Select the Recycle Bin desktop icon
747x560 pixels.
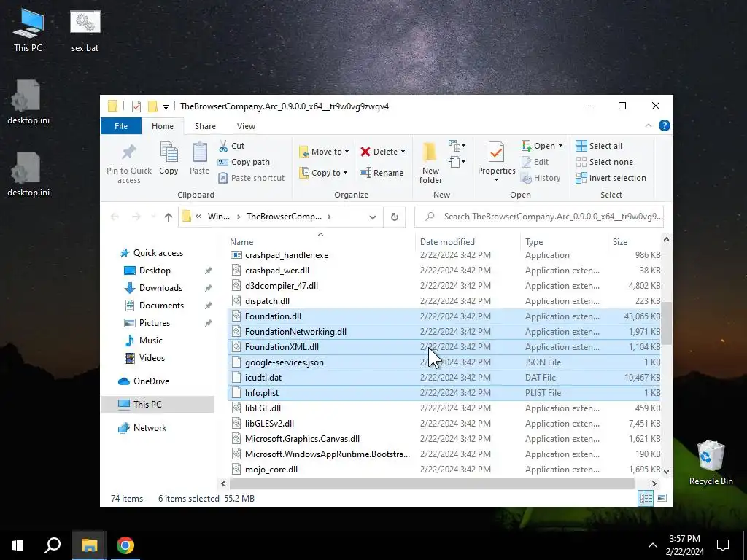click(x=711, y=463)
